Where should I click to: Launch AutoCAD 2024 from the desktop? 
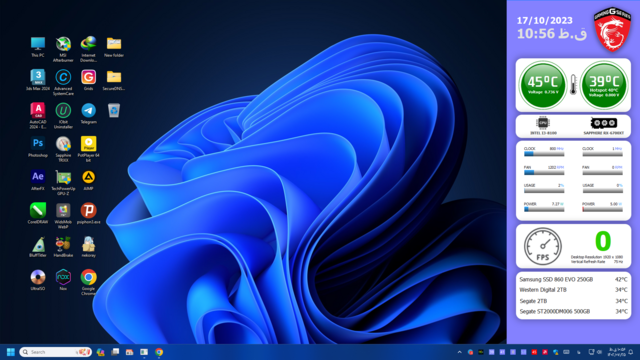coord(38,116)
